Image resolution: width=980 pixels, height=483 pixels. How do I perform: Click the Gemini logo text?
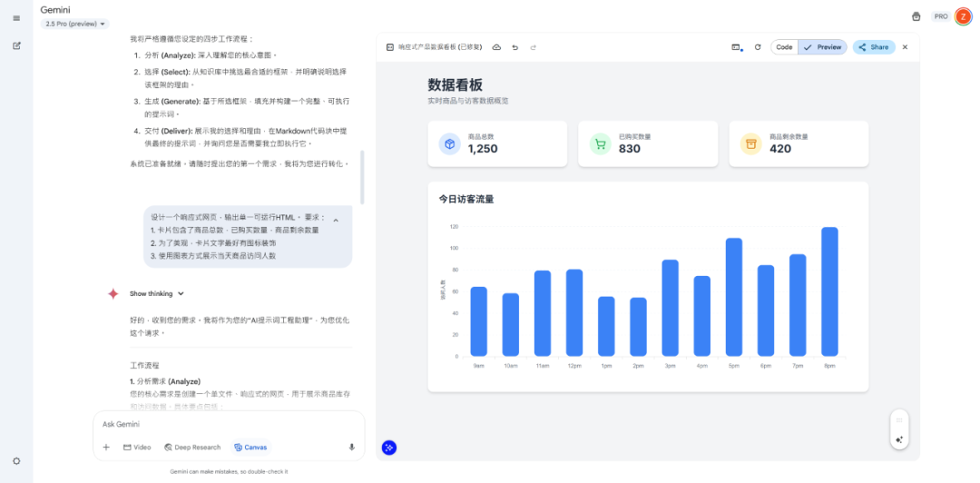pos(54,10)
